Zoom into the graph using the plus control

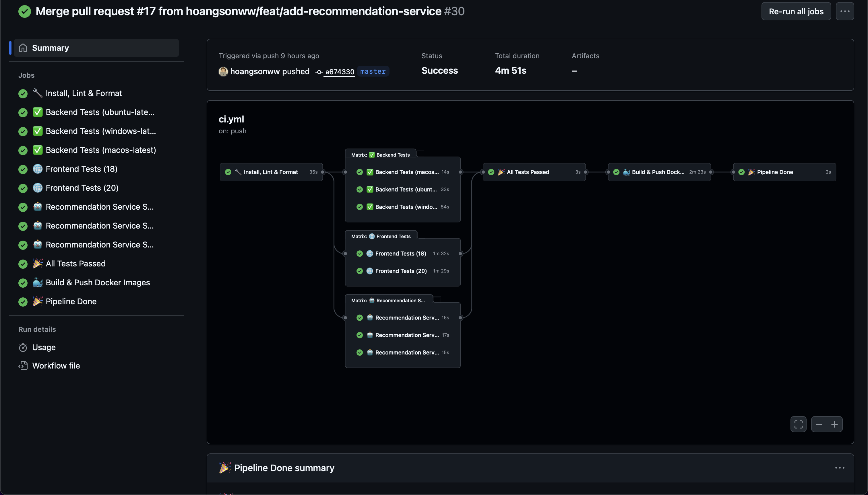835,424
